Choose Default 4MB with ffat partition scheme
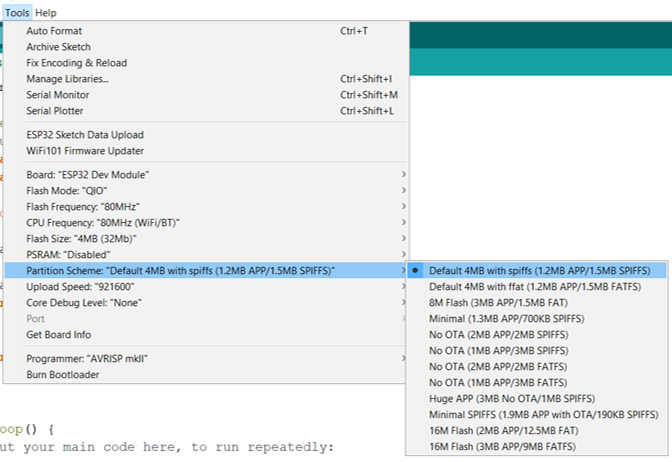Image resolution: width=672 pixels, height=462 pixels. (x=537, y=287)
